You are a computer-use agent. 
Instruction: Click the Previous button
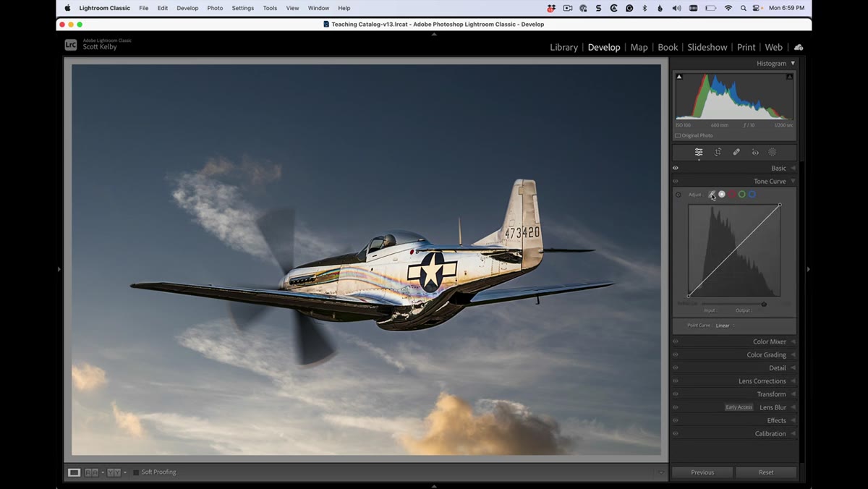702,472
